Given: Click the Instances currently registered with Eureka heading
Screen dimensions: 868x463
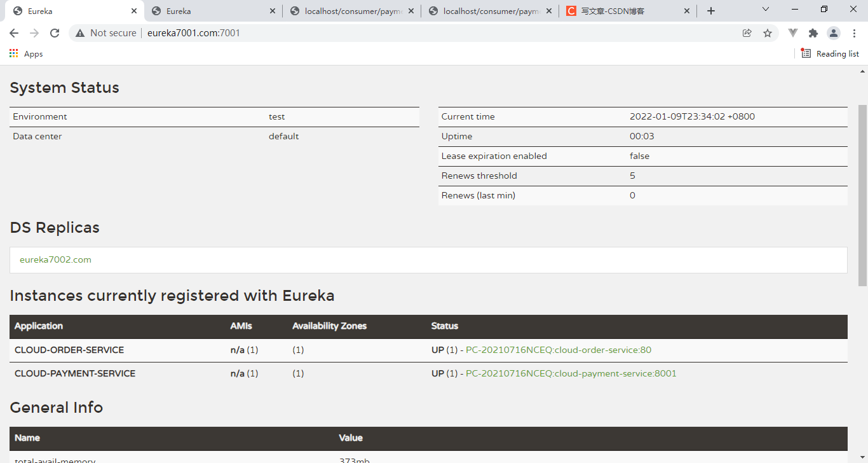Looking at the screenshot, I should click(172, 295).
